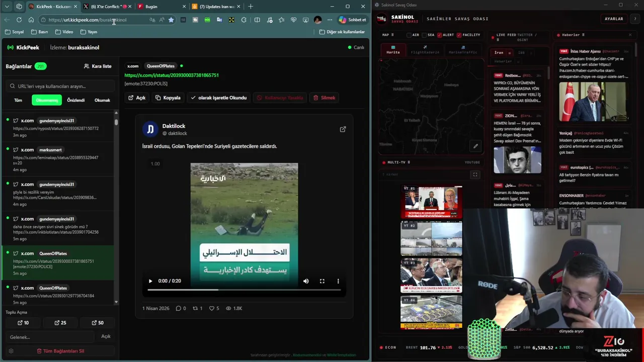Open a new browser tab
Image resolution: width=644 pixels, height=362 pixels.
(251, 7)
